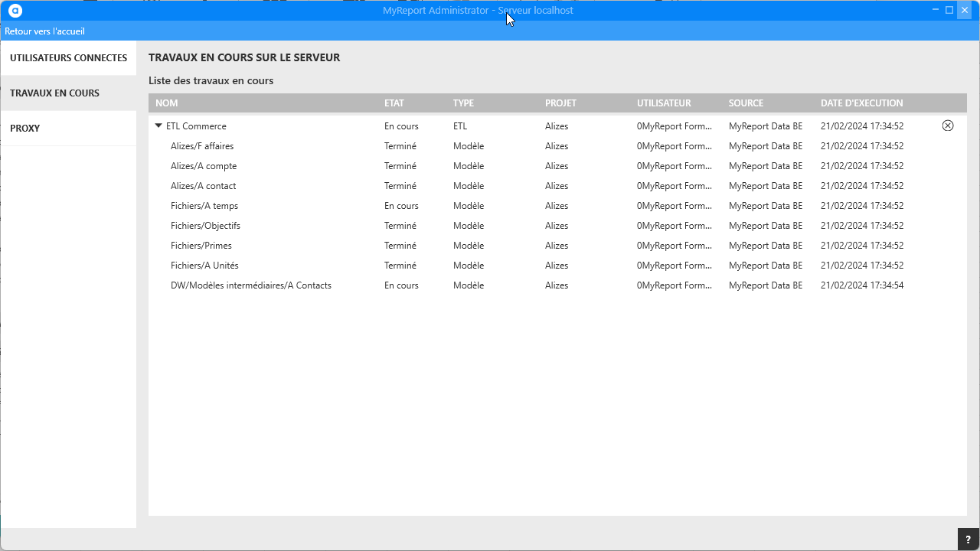Open Utilisateurs Connectés section

(68, 58)
